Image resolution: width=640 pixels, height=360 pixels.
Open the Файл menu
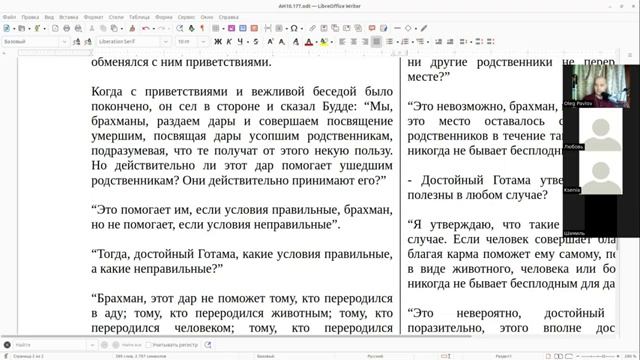pos(9,17)
